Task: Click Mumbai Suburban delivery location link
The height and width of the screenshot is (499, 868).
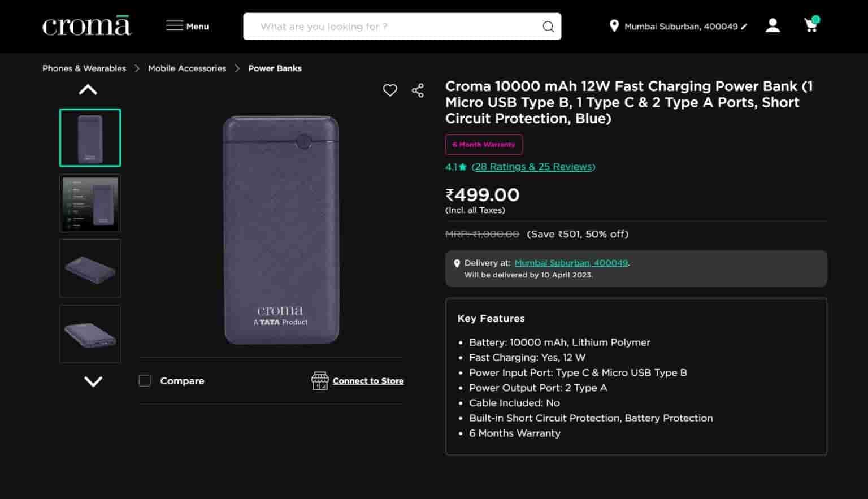Action: 571,263
